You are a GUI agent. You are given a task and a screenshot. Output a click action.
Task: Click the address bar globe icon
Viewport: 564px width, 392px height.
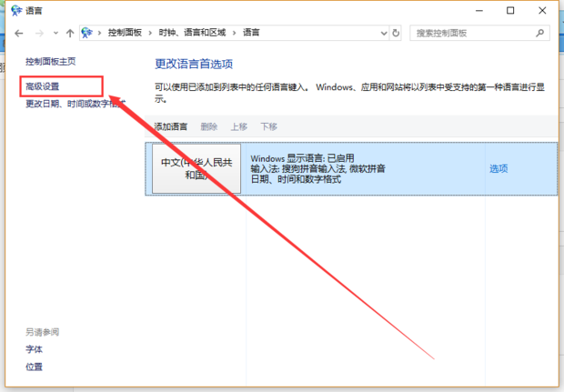coord(86,33)
